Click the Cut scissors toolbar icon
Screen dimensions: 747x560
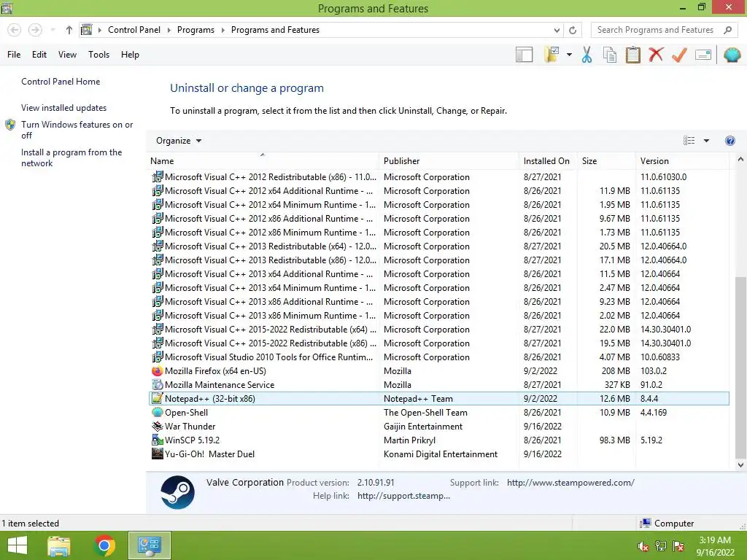(587, 55)
